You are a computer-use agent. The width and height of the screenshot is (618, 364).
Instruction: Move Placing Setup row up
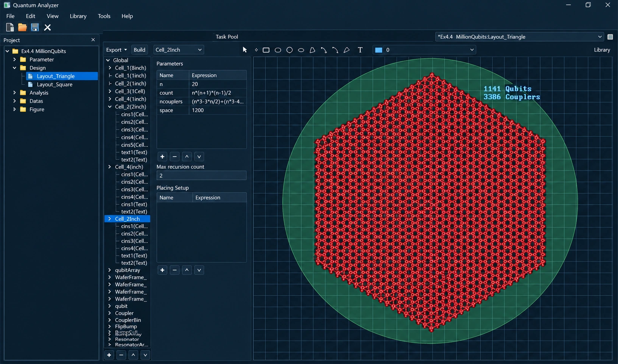tap(187, 270)
